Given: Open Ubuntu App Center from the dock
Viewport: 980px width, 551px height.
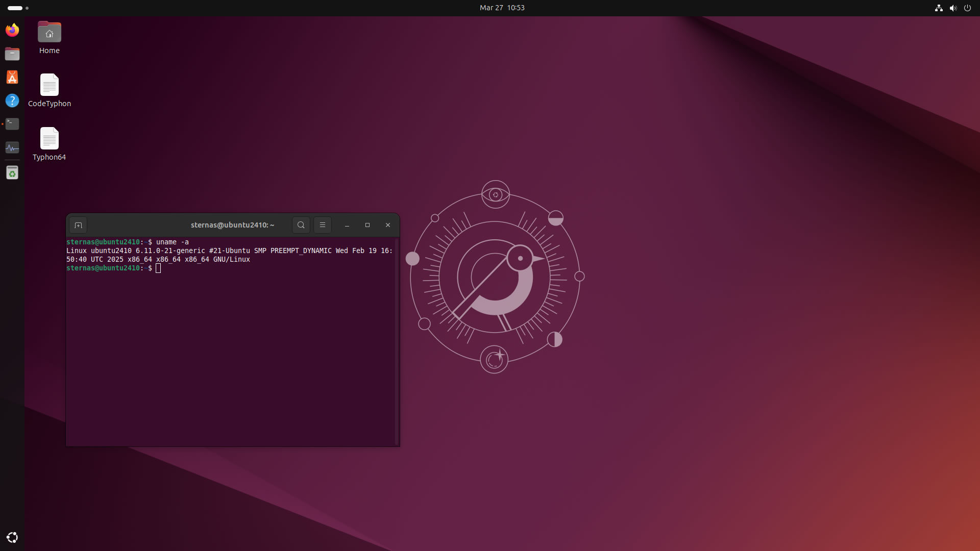Looking at the screenshot, I should pos(12,77).
